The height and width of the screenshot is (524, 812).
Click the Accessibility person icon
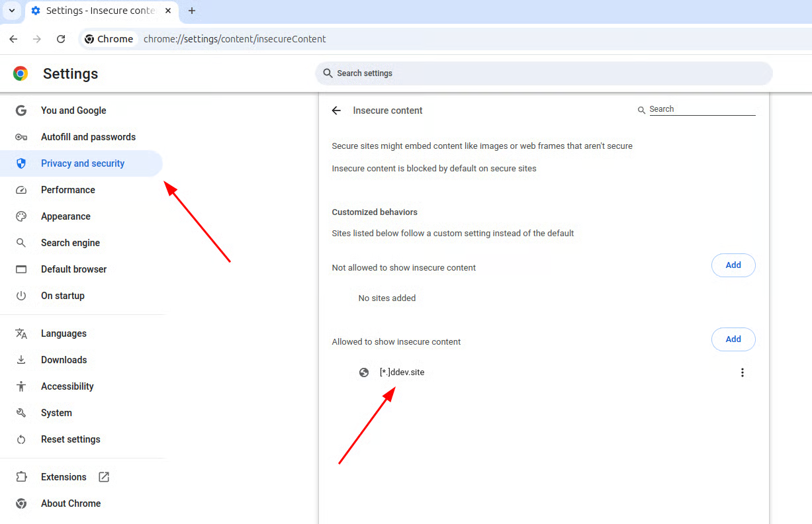click(x=21, y=386)
